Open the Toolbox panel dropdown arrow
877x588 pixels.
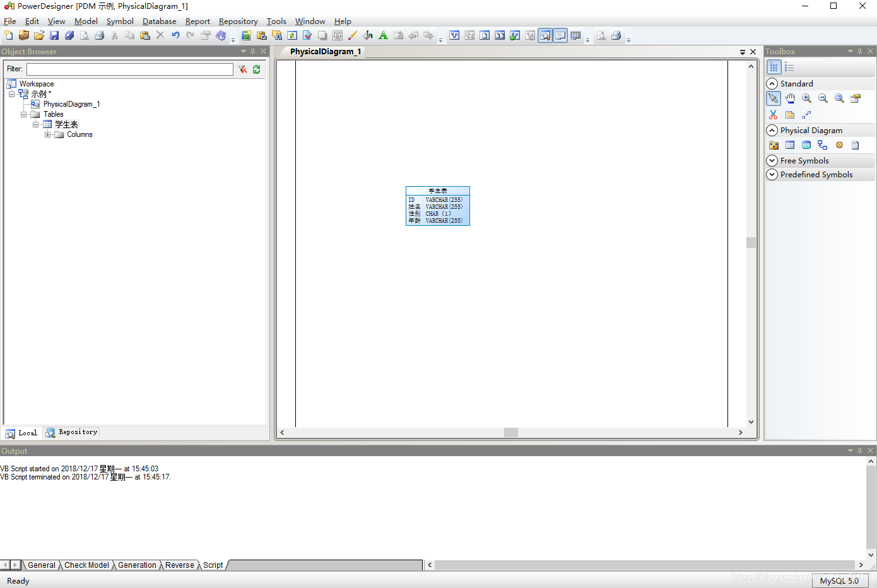(x=851, y=51)
